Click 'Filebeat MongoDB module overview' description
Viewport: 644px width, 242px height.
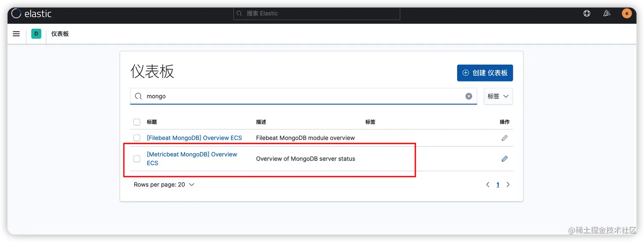pos(305,138)
